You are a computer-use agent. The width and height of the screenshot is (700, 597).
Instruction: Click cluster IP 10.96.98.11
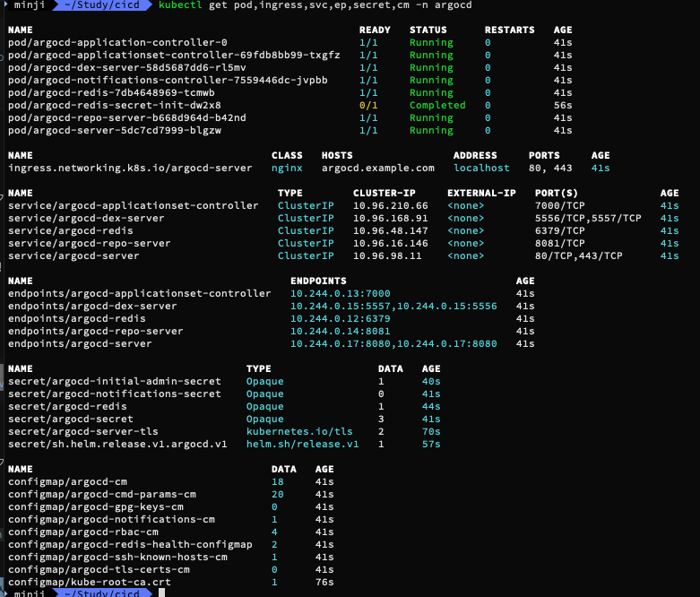point(387,255)
